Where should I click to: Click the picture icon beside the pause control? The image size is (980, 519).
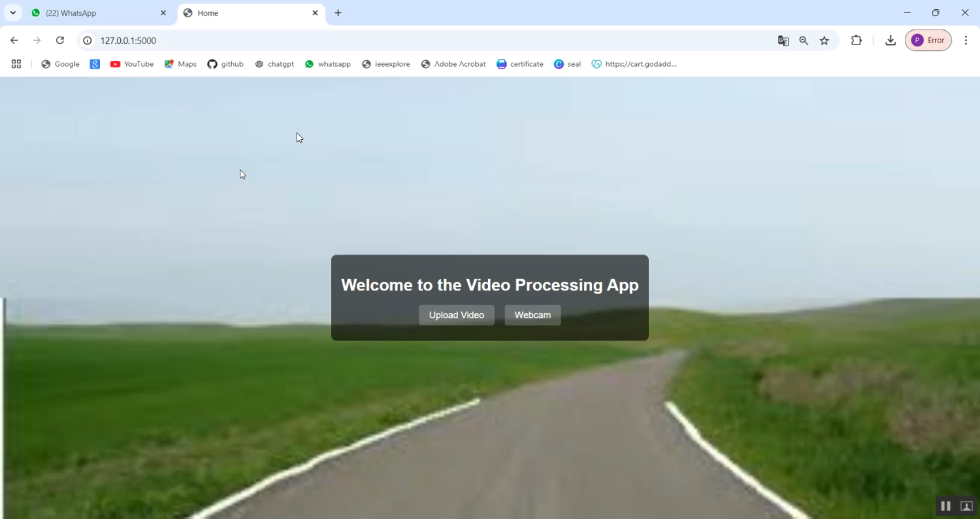(967, 506)
